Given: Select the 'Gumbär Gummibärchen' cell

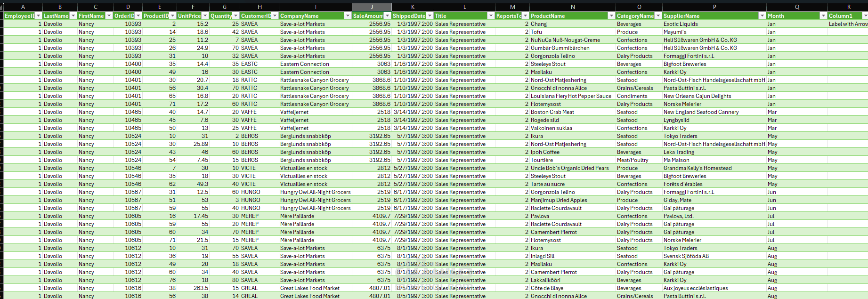Looking at the screenshot, I should 572,48.
